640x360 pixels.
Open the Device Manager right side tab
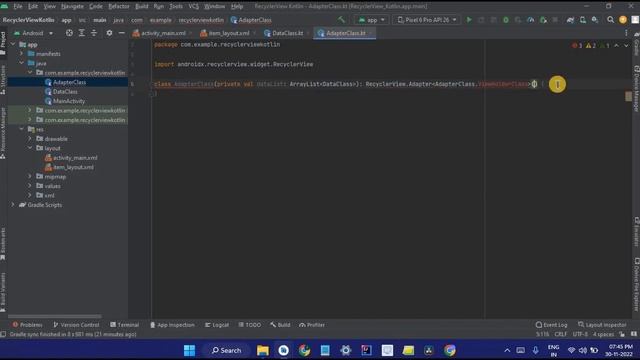click(x=636, y=88)
